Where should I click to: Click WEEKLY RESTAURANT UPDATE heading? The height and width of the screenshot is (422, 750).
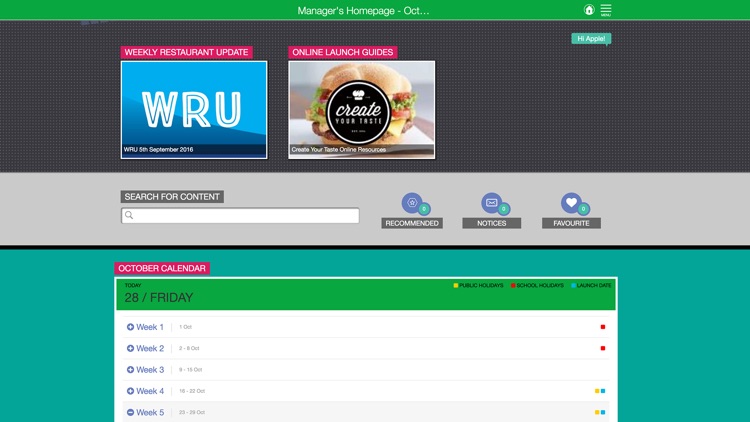coord(187,52)
